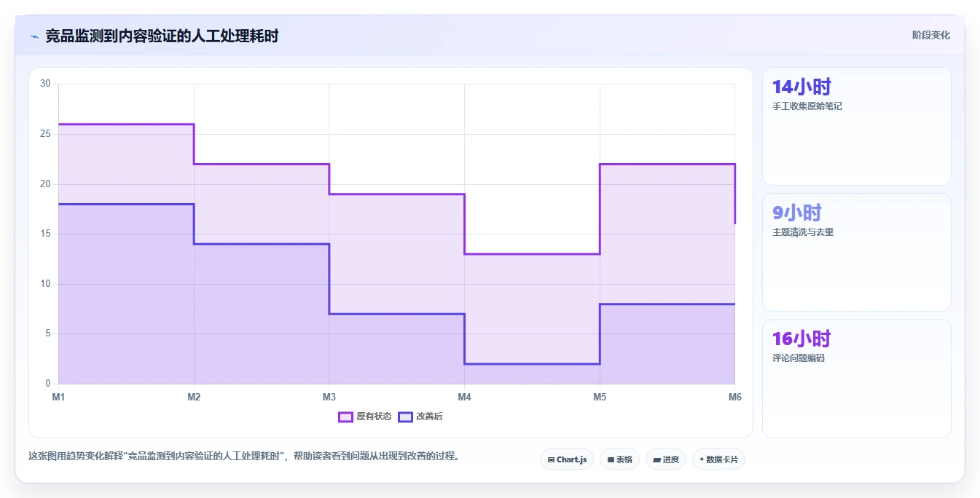Image resolution: width=980 pixels, height=498 pixels.
Task: Open the 14小时 手工收集原始笔记 card
Action: (x=857, y=127)
